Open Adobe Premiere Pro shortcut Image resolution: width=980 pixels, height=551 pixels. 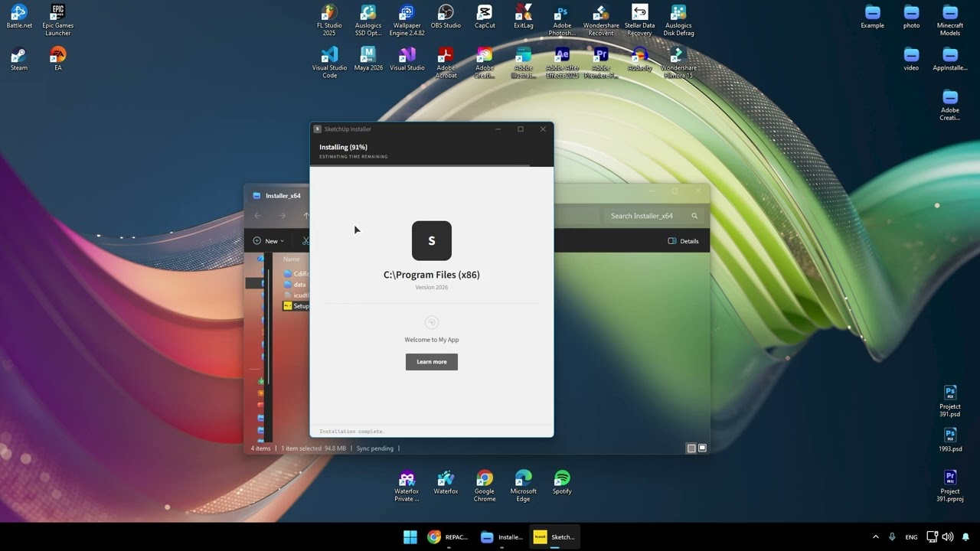tap(601, 63)
